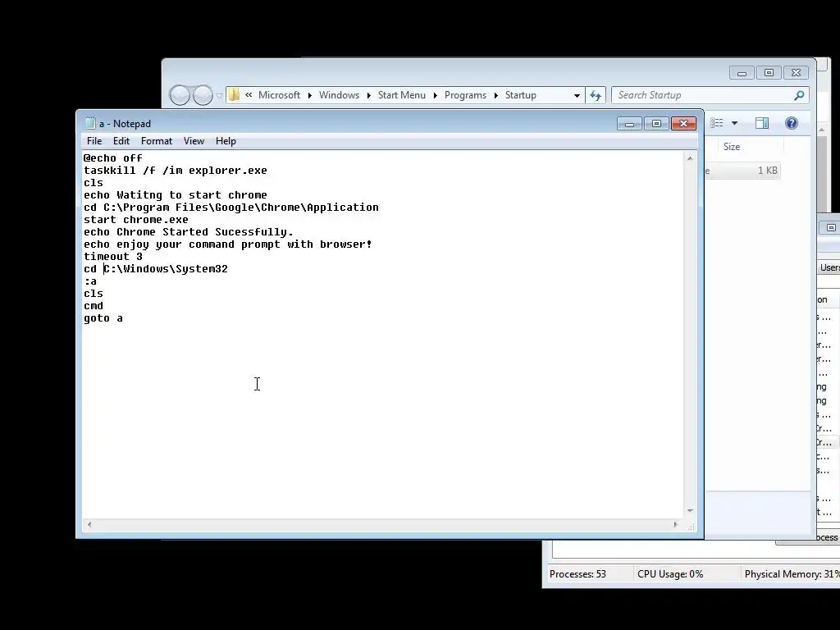Click the Physical Memory status entry

click(792, 573)
